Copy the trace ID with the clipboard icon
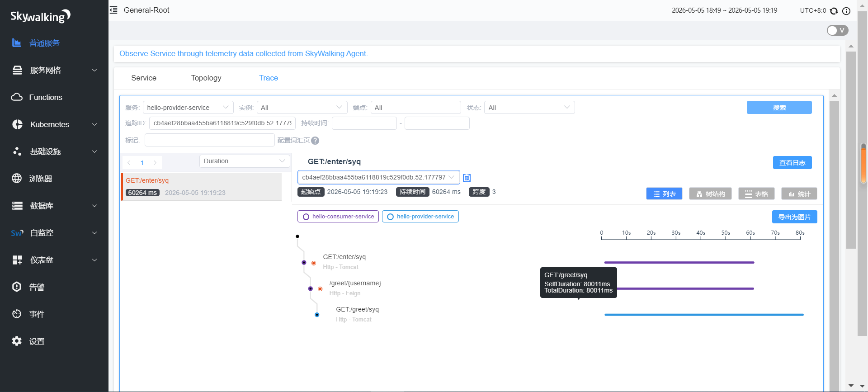868x392 pixels. 467,178
